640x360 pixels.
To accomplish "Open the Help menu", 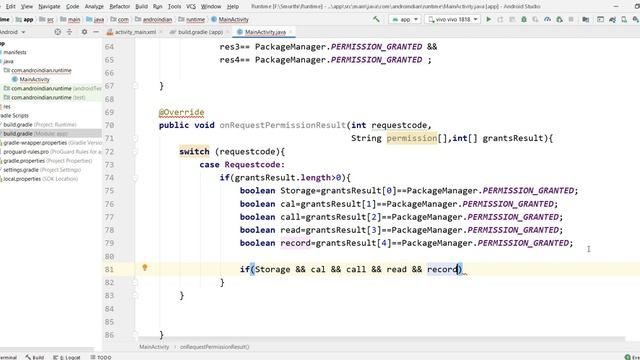I will [233, 7].
